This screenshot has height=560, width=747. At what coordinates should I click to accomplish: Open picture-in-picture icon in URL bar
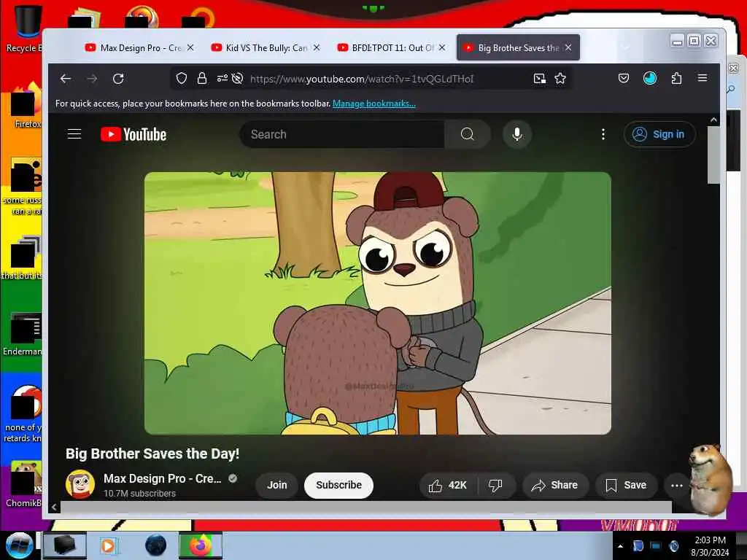539,79
